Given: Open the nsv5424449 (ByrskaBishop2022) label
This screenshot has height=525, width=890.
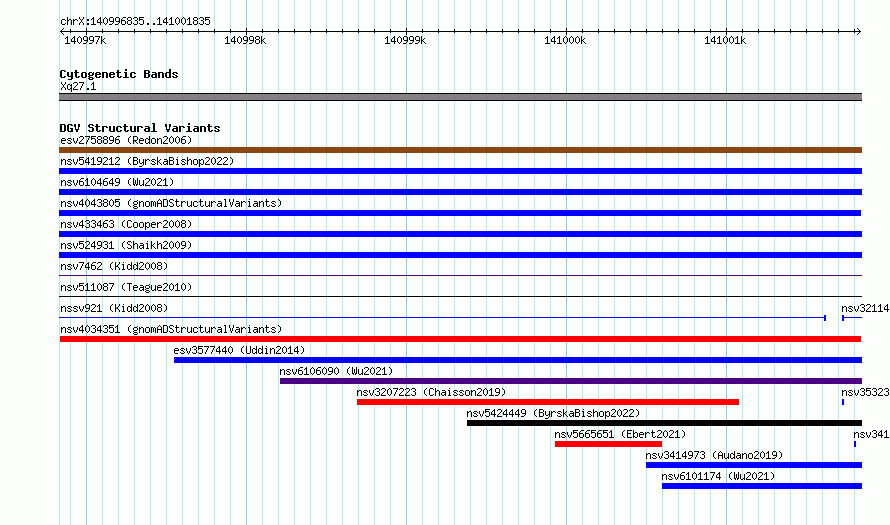Looking at the screenshot, I should tap(553, 413).
